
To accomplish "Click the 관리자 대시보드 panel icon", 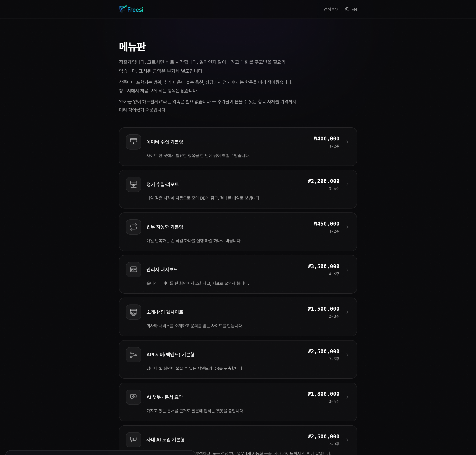I will (x=133, y=269).
